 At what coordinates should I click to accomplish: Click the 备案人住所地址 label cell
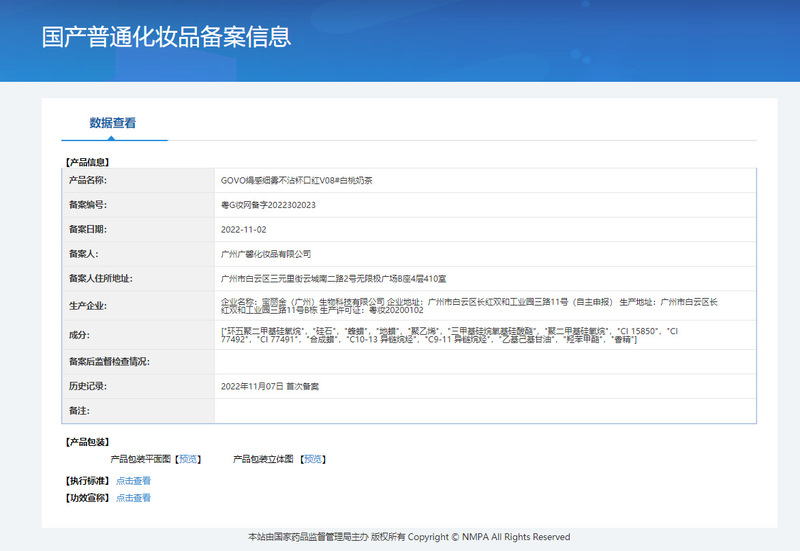(138, 279)
